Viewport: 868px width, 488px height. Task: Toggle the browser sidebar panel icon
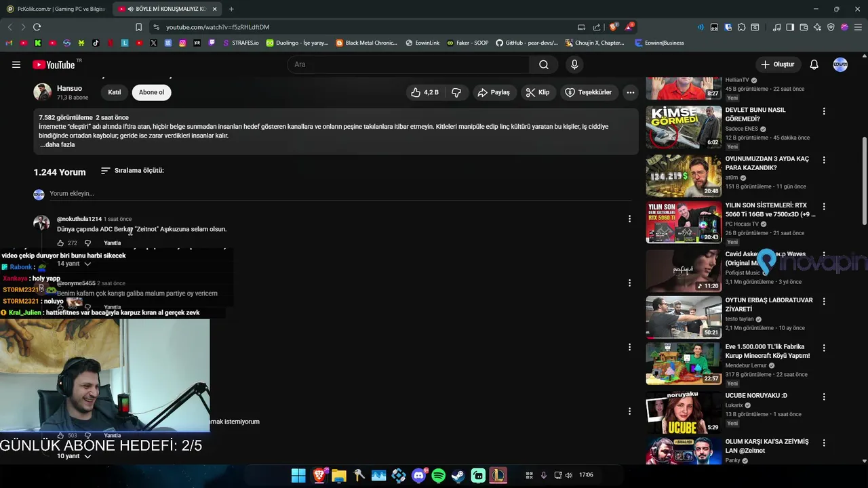(790, 27)
